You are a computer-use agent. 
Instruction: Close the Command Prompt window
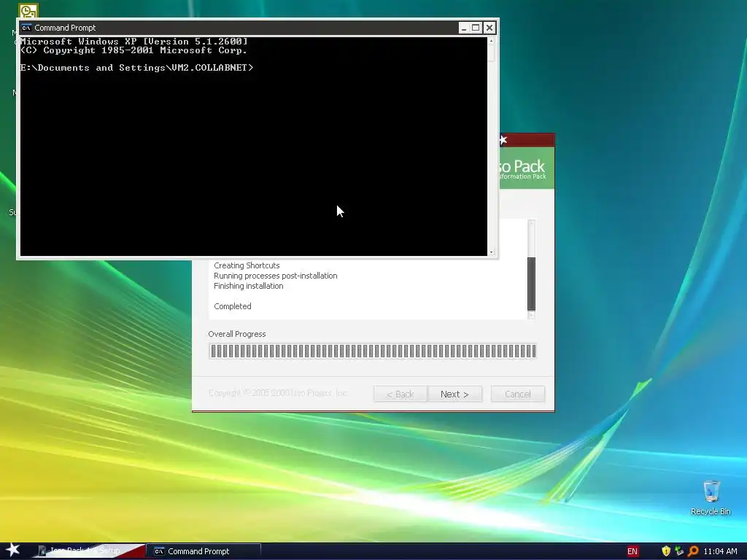tap(489, 28)
